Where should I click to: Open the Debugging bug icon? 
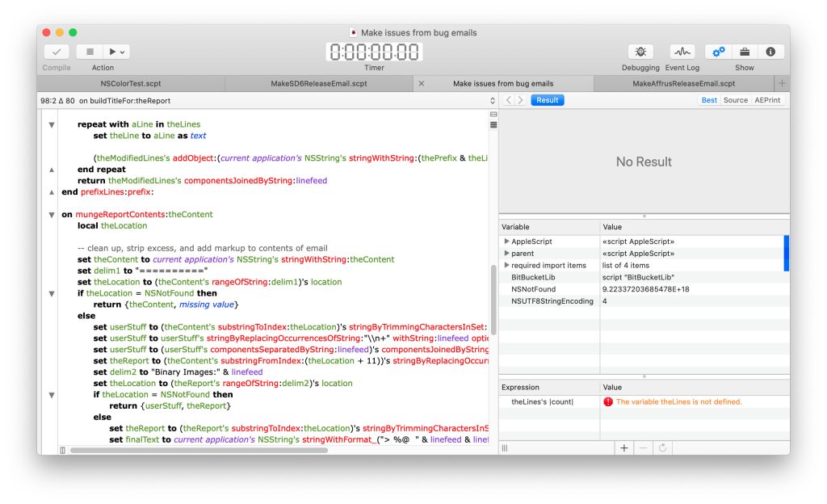(640, 52)
